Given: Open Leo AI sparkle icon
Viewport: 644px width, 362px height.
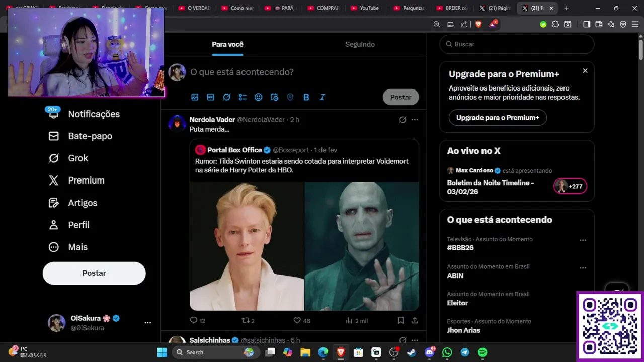Looking at the screenshot, I should point(611,24).
